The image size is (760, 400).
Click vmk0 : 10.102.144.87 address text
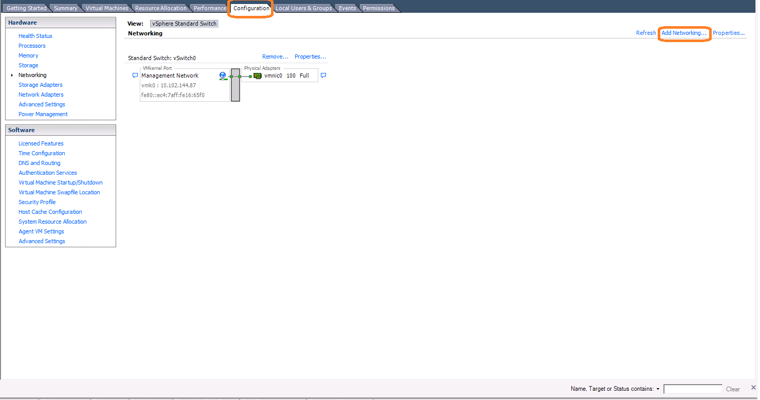(169, 85)
